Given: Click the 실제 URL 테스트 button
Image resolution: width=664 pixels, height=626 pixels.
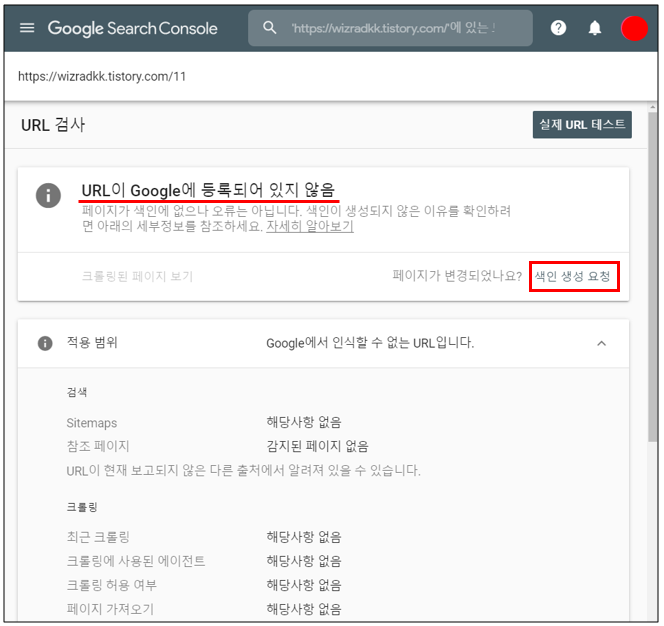Looking at the screenshot, I should pos(582,125).
